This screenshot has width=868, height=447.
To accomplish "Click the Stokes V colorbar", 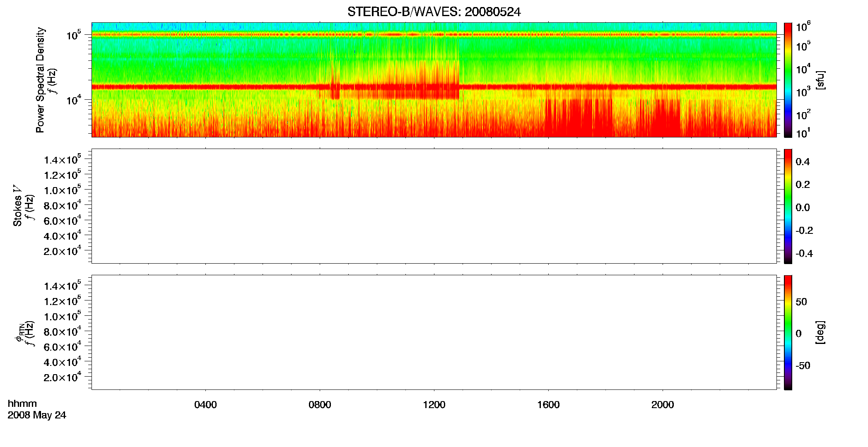I will (x=788, y=206).
